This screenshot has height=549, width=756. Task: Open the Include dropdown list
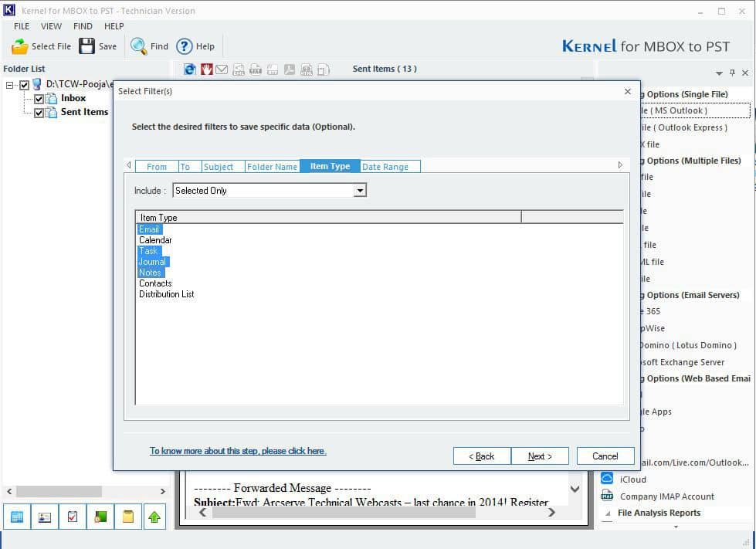pos(360,191)
